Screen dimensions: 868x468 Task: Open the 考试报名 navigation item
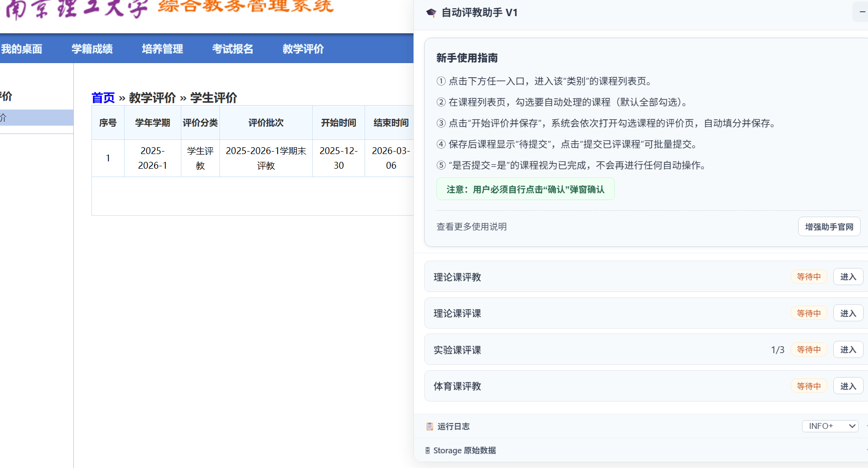click(233, 49)
